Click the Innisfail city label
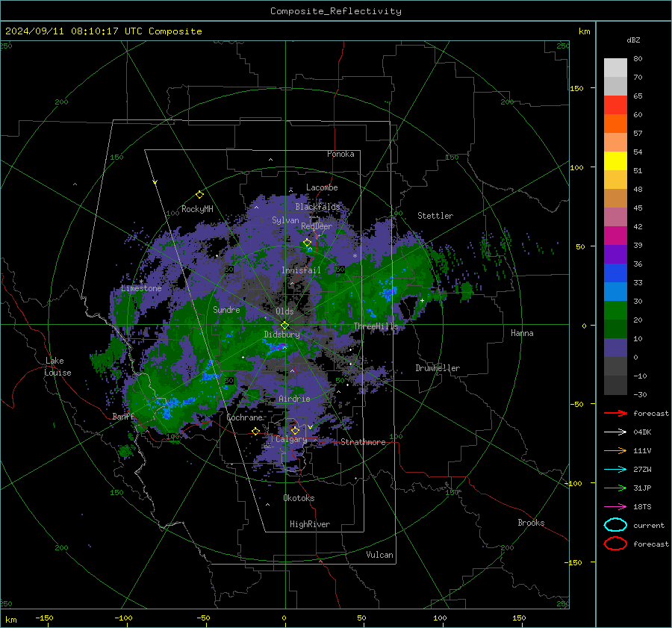The image size is (672, 628). tap(301, 270)
